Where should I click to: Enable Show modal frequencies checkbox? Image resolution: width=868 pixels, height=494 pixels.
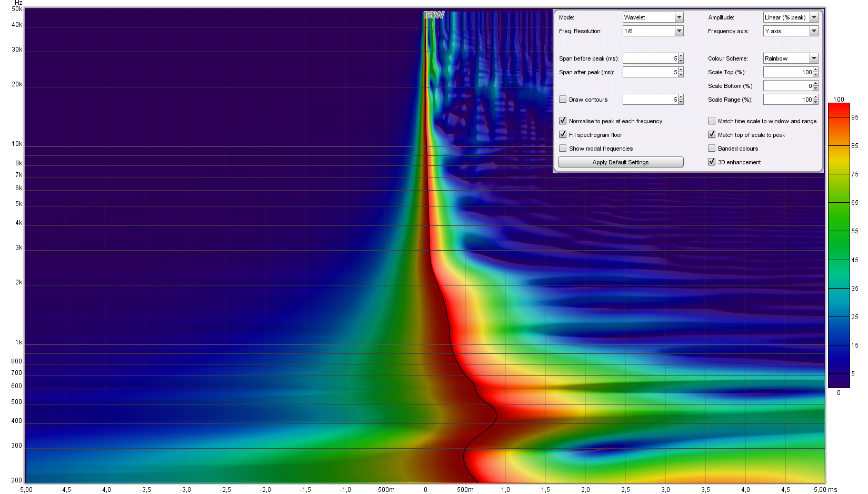563,148
